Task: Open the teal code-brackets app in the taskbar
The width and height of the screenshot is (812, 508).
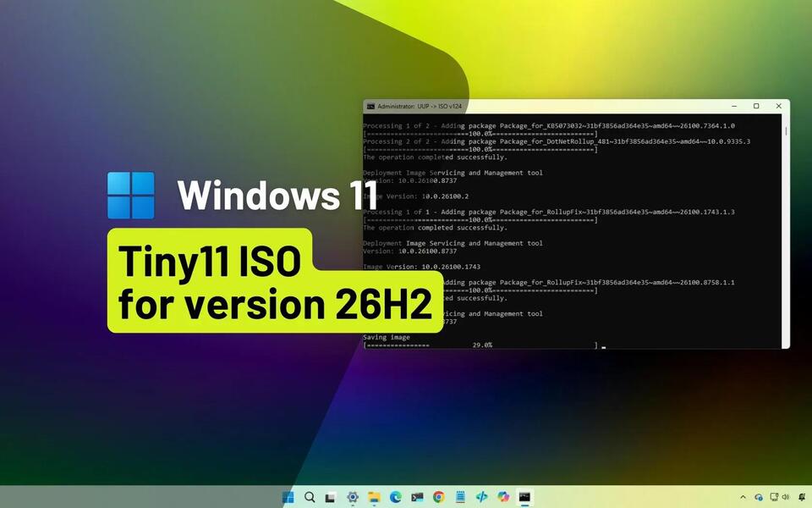Action: (x=481, y=497)
